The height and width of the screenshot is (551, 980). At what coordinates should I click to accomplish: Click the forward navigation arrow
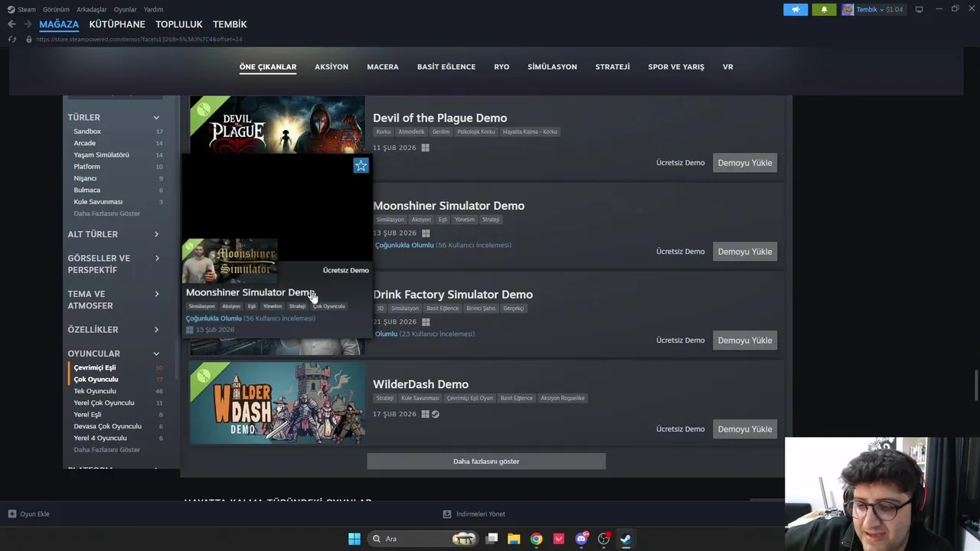click(28, 24)
